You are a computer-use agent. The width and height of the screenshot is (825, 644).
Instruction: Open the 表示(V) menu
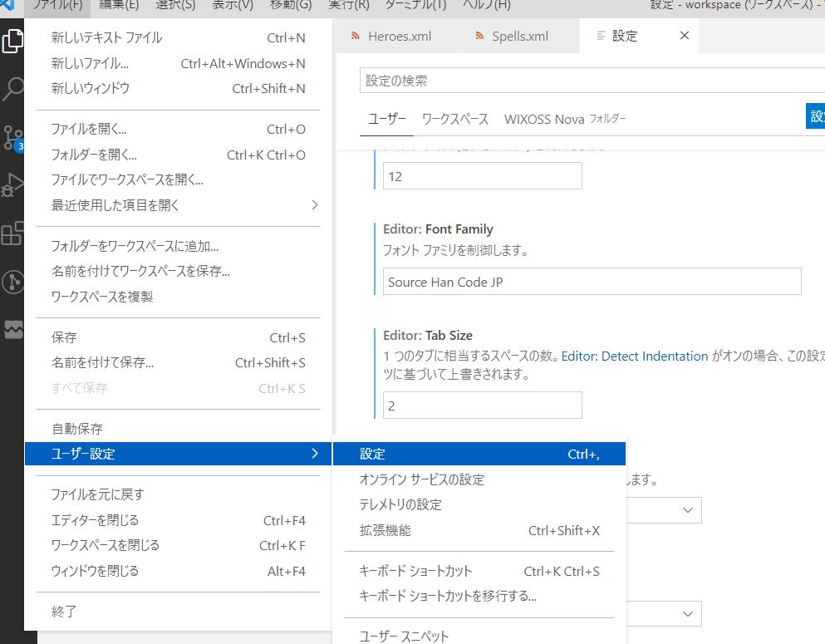(233, 5)
